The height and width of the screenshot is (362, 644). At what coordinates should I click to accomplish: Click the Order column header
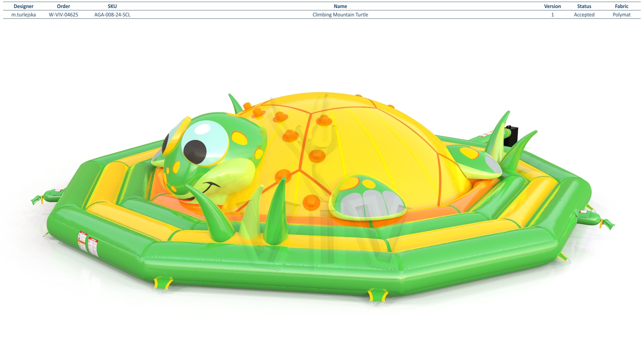click(x=63, y=6)
